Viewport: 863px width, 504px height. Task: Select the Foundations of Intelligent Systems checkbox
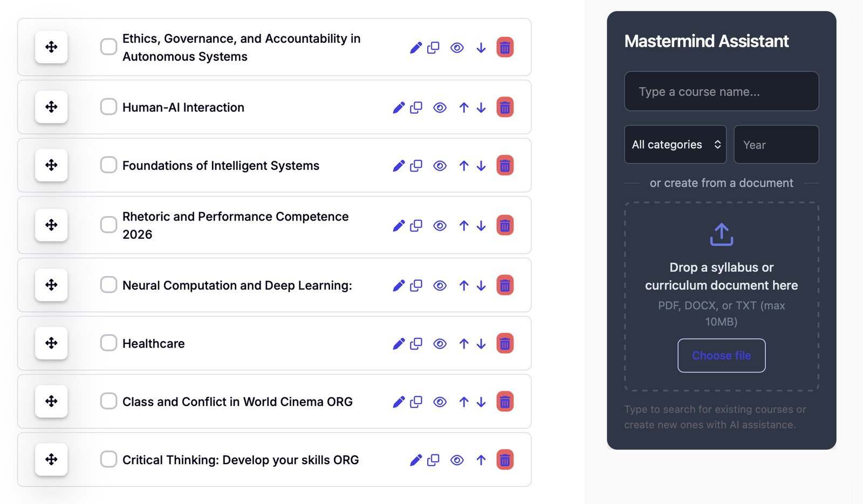108,165
